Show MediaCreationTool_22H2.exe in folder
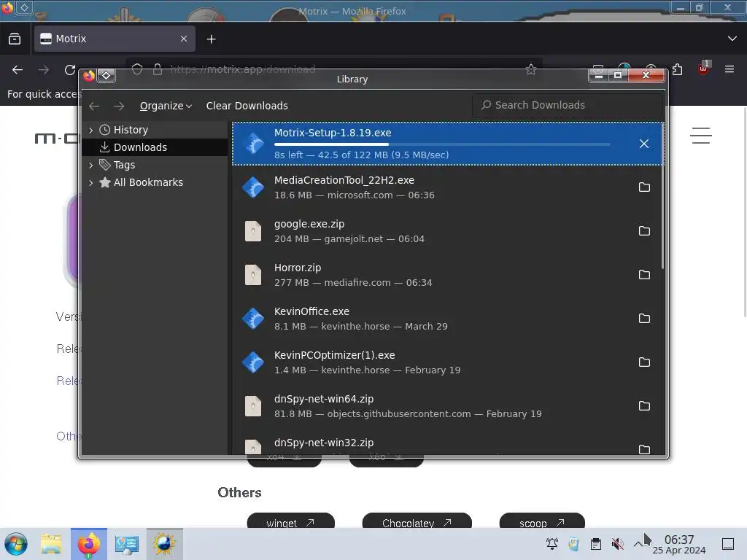The height and width of the screenshot is (560, 747). (644, 187)
